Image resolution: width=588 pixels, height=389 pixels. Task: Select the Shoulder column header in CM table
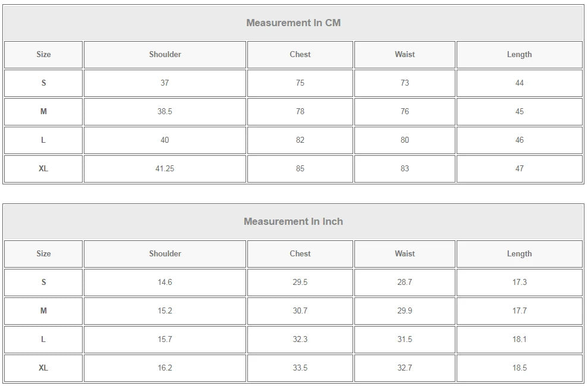click(x=165, y=55)
